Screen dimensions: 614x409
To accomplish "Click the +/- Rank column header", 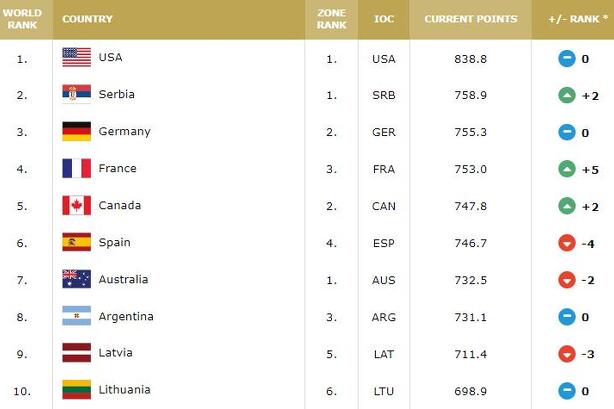I will coord(575,19).
